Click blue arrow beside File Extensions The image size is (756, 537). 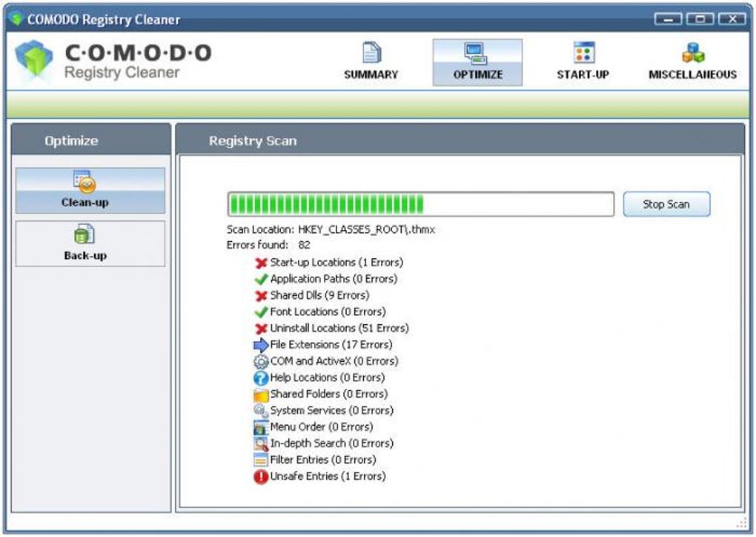(261, 345)
